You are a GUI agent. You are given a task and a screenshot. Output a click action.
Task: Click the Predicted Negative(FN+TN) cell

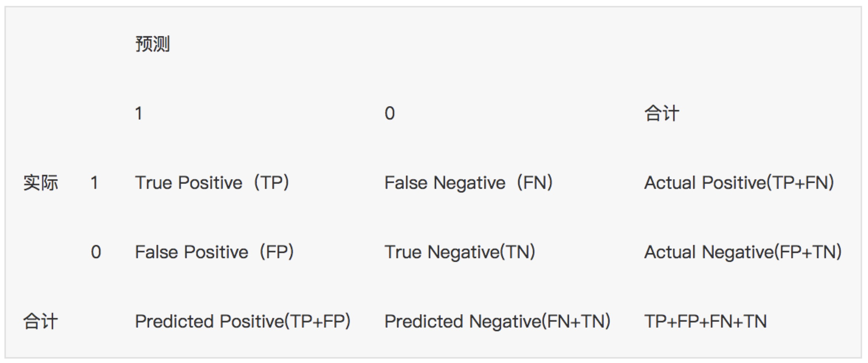pos(497,321)
